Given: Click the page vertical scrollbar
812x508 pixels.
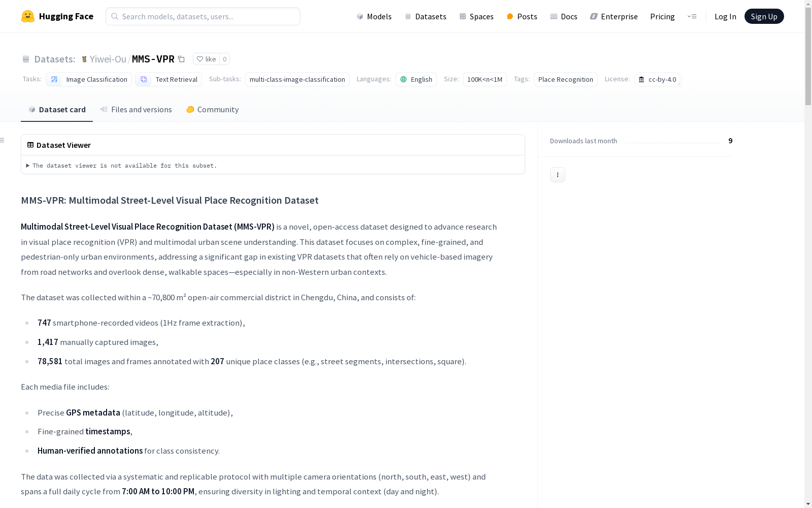Looking at the screenshot, I should 808,254.
